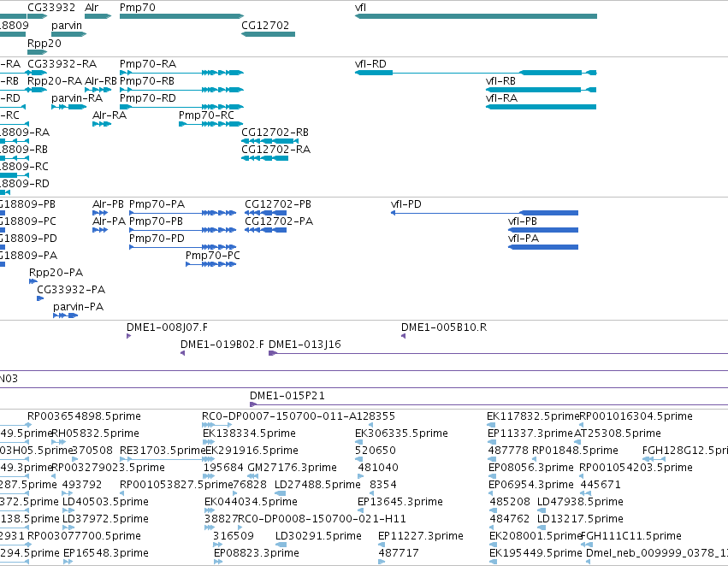Select protein Alr-PA
The height and width of the screenshot is (566, 728).
pyautogui.click(x=100, y=230)
